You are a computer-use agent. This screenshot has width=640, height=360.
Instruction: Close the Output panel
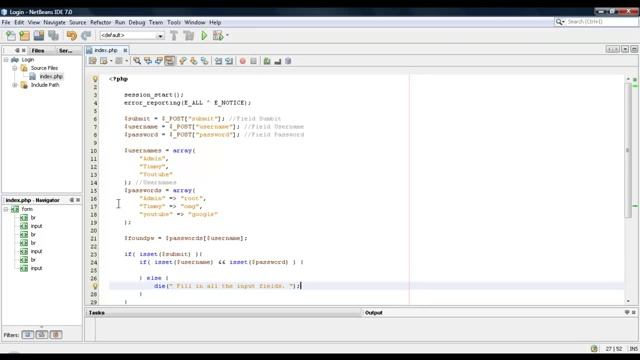pos(633,312)
